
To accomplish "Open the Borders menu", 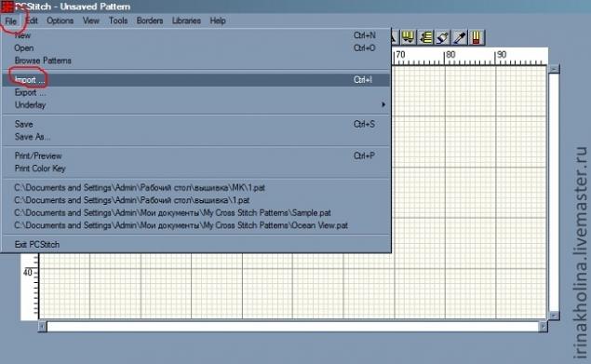I will (x=150, y=20).
